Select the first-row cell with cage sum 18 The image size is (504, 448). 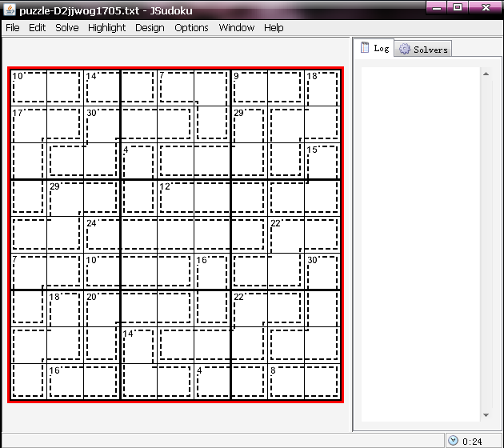[322, 88]
